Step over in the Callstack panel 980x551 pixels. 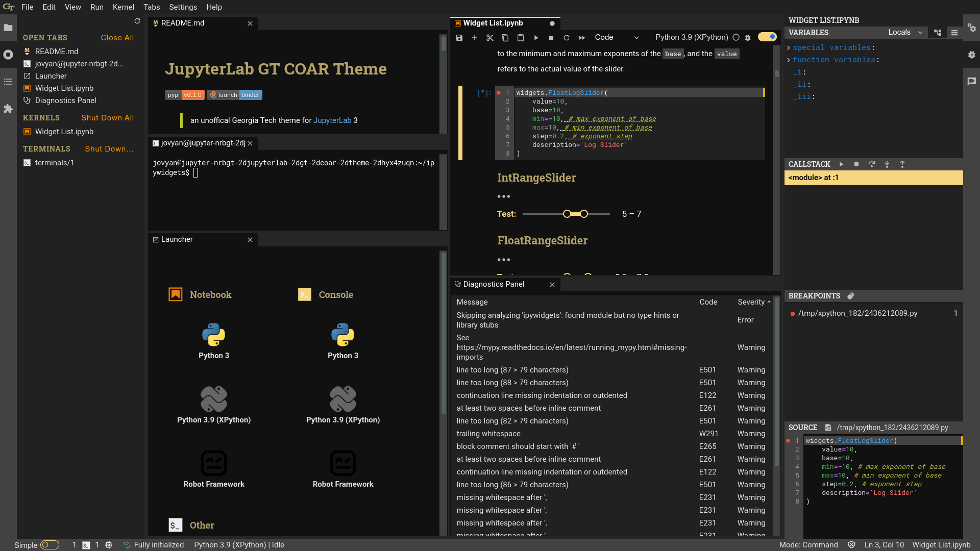pos(872,164)
